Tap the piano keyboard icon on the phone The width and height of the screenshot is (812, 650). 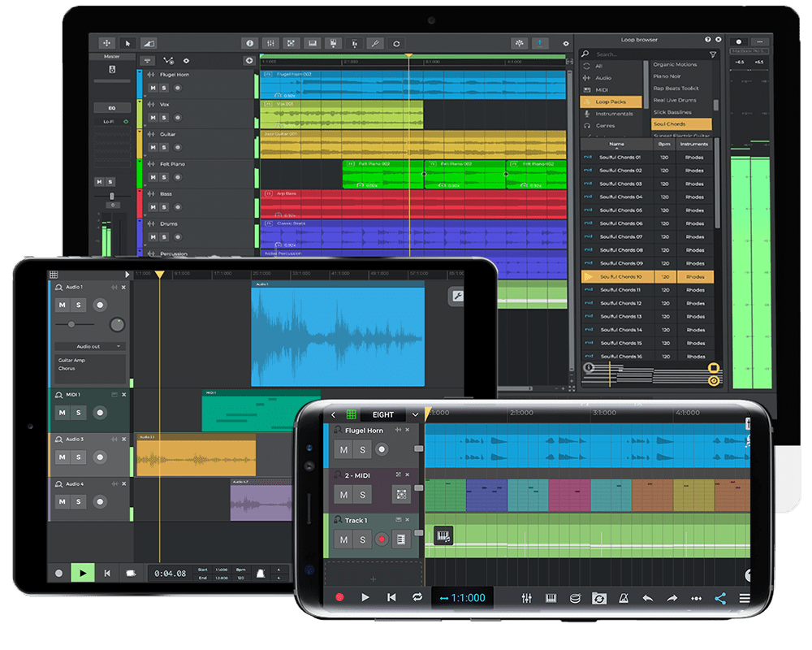click(x=551, y=597)
